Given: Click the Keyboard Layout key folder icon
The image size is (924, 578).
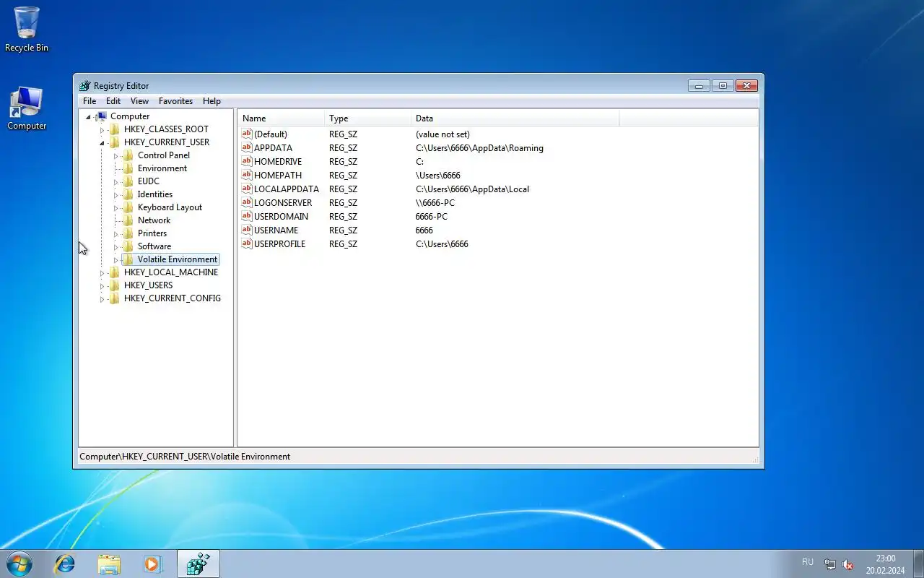Looking at the screenshot, I should (128, 207).
